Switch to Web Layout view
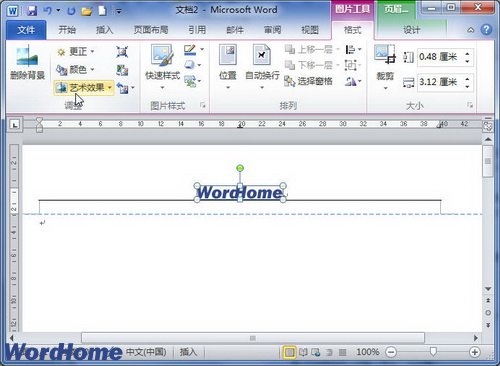The width and height of the screenshot is (500, 366). coord(316,352)
